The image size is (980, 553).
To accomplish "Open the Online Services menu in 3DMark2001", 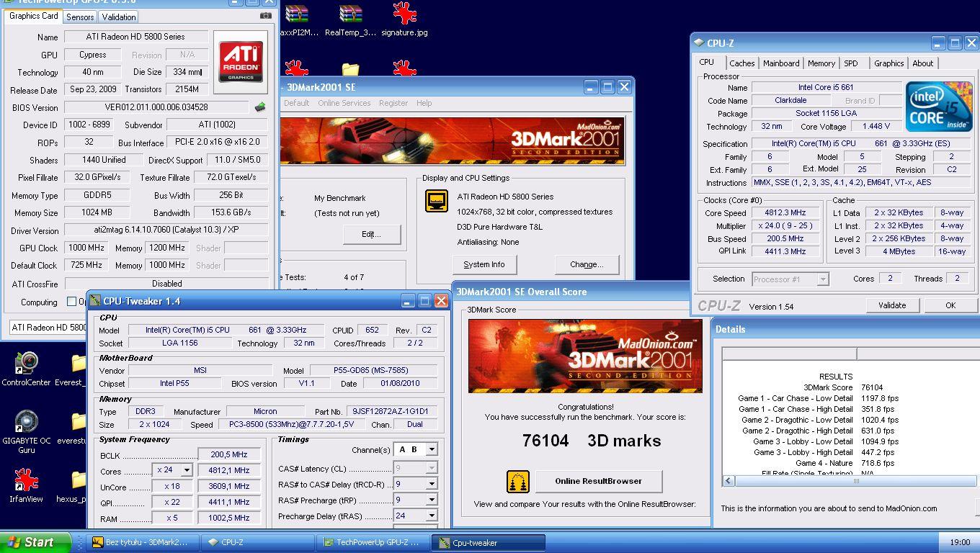I will pyautogui.click(x=344, y=103).
